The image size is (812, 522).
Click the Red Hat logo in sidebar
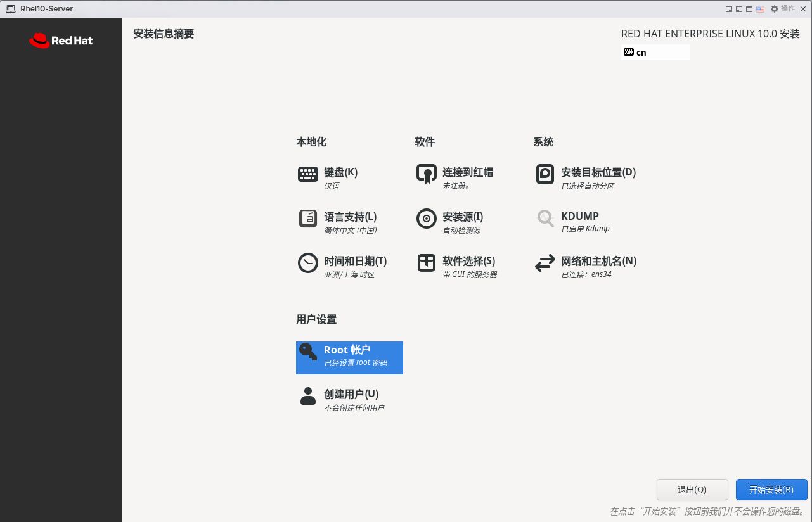(61, 41)
